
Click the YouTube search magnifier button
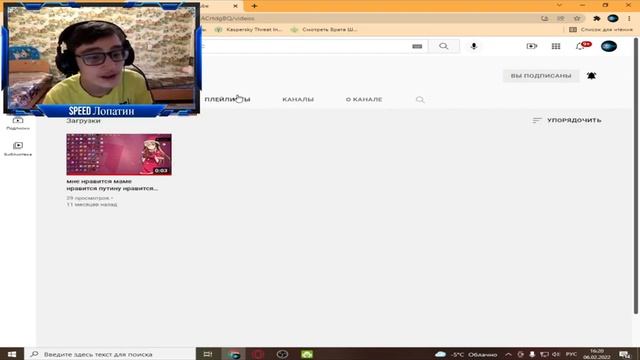point(444,47)
